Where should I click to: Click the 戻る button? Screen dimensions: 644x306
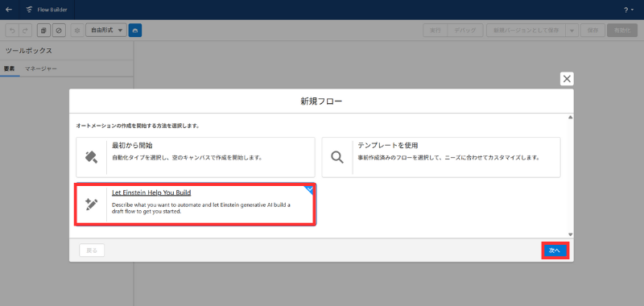coord(92,250)
